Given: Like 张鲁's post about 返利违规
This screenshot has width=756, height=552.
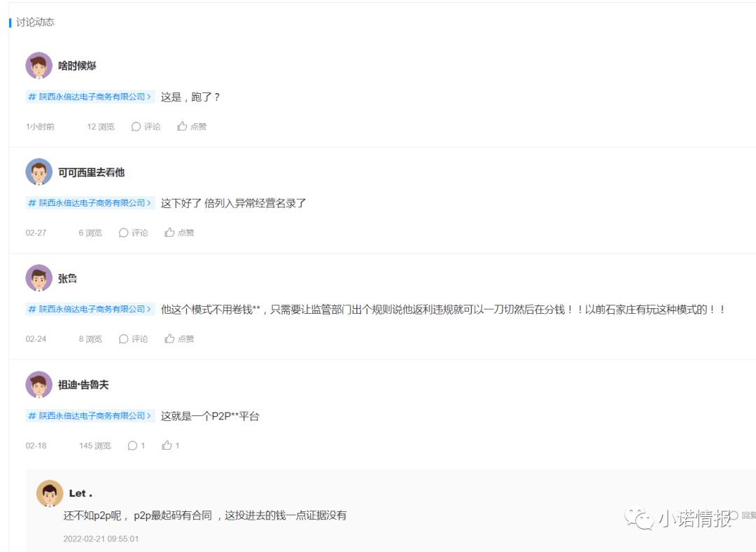Looking at the screenshot, I should pos(179,339).
